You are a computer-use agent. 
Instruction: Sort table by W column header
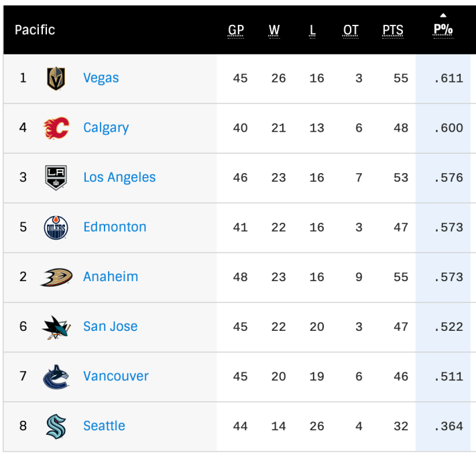274,30
